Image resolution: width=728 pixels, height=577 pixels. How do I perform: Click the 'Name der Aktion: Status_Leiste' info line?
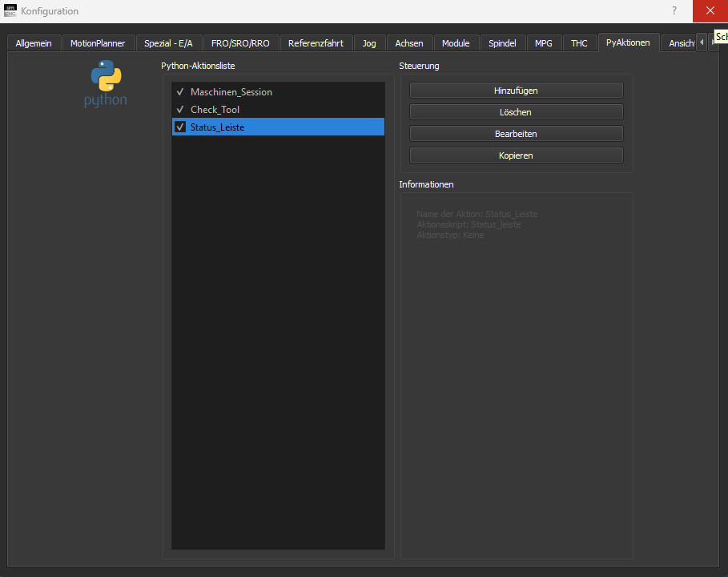click(x=477, y=214)
